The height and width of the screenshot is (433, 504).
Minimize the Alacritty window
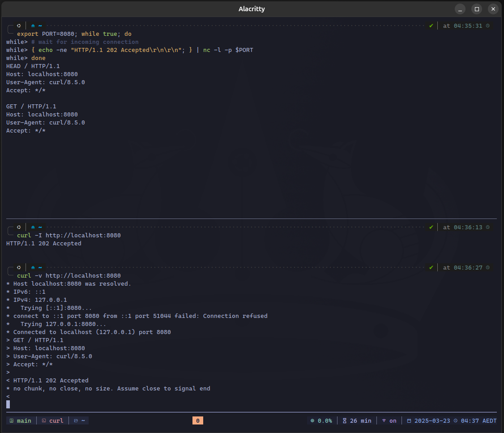(460, 9)
